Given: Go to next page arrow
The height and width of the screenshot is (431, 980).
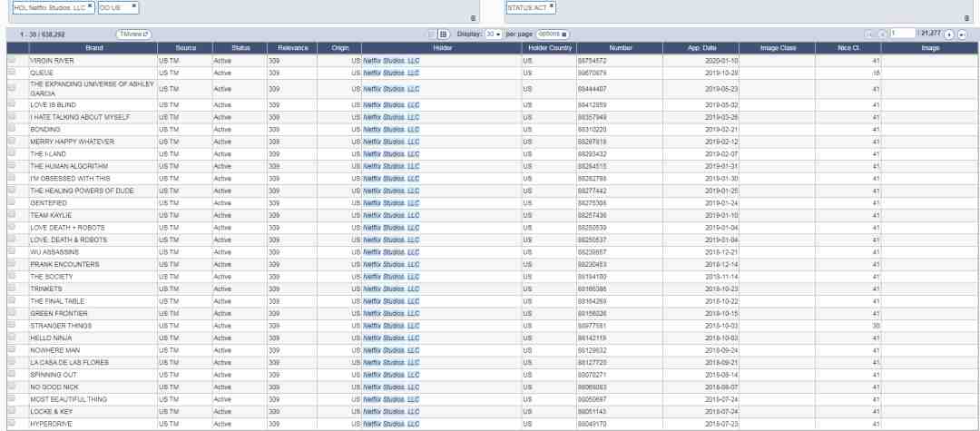Looking at the screenshot, I should point(949,34).
